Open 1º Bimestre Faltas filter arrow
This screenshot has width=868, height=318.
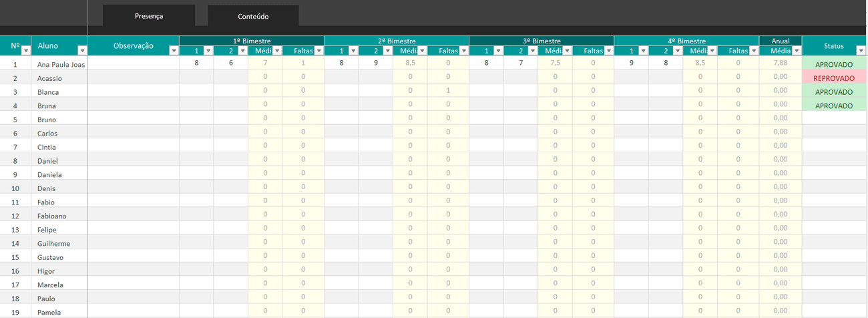pos(318,51)
